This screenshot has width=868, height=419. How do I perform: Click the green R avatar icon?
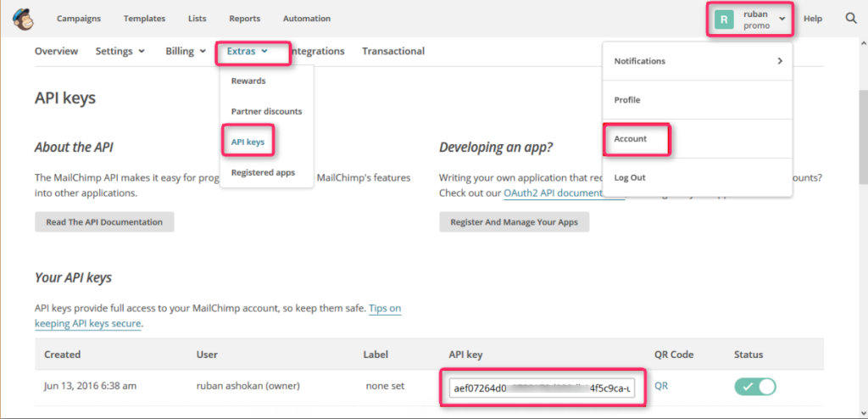[724, 19]
